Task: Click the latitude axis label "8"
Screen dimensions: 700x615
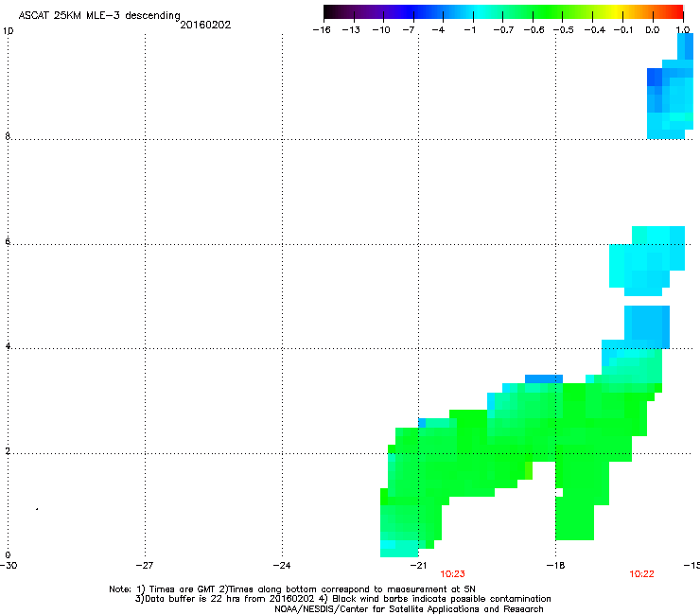Action: tap(8, 136)
